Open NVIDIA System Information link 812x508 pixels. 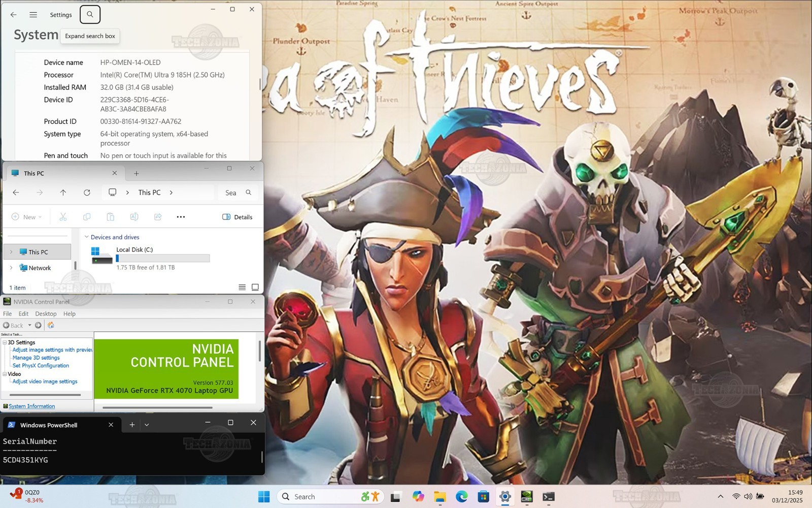tap(31, 406)
